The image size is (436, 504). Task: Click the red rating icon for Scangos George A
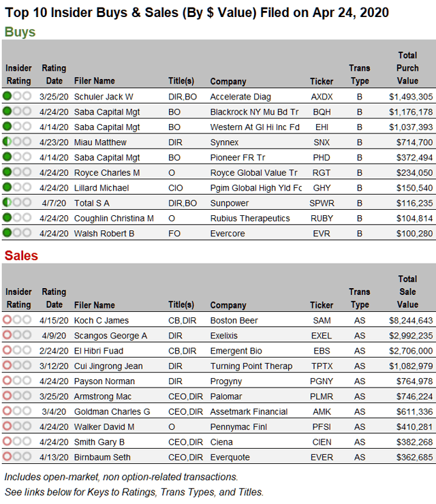click(x=7, y=336)
